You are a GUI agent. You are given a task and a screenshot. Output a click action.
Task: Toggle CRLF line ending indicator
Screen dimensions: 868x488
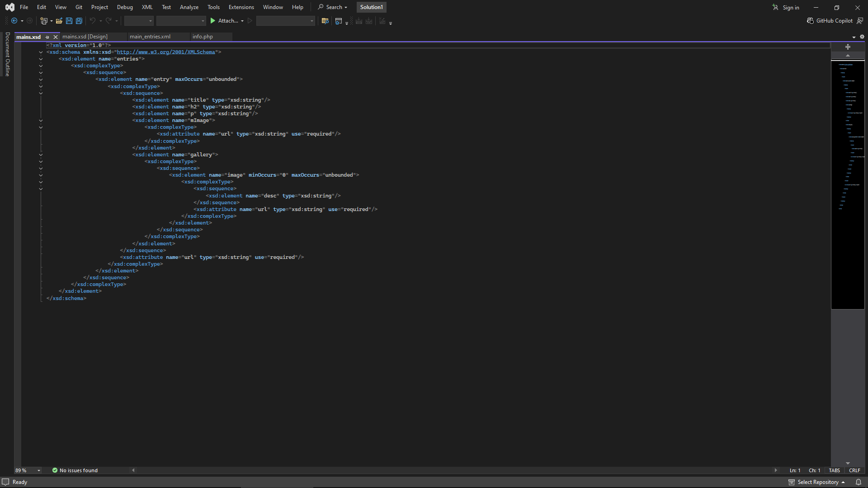tap(854, 470)
